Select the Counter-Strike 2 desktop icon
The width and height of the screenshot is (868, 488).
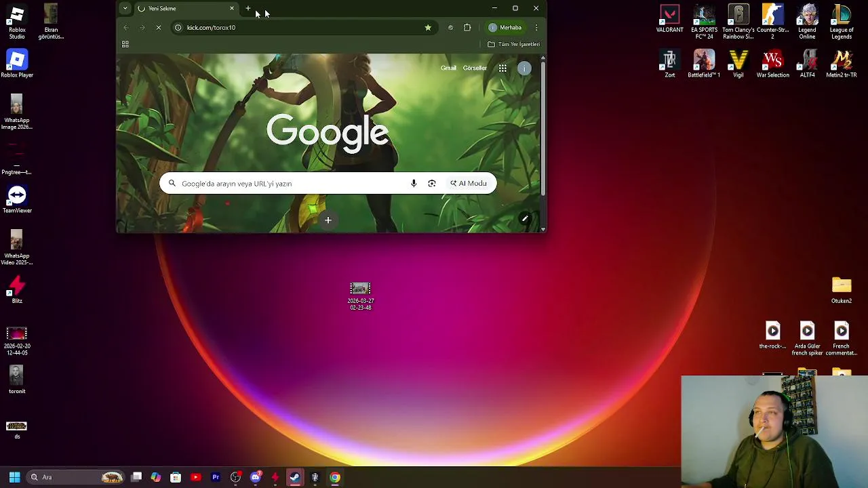point(772,22)
